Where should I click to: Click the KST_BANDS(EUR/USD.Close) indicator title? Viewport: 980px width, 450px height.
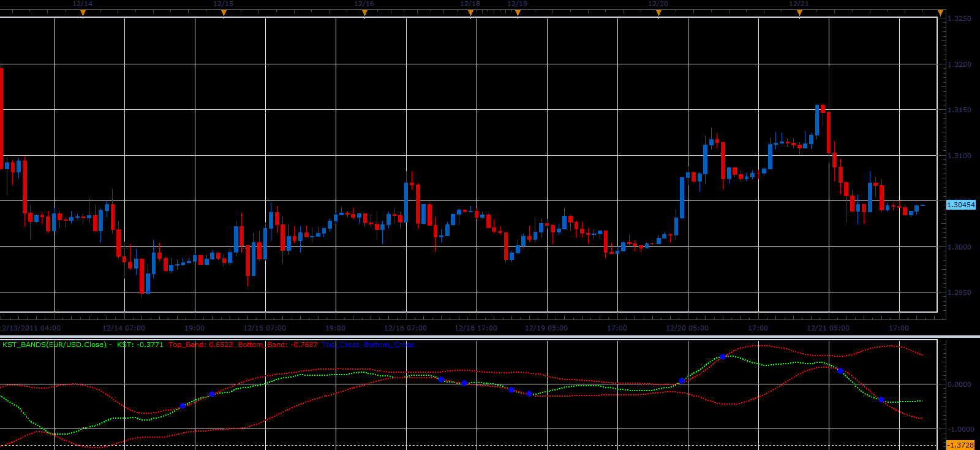[x=54, y=345]
